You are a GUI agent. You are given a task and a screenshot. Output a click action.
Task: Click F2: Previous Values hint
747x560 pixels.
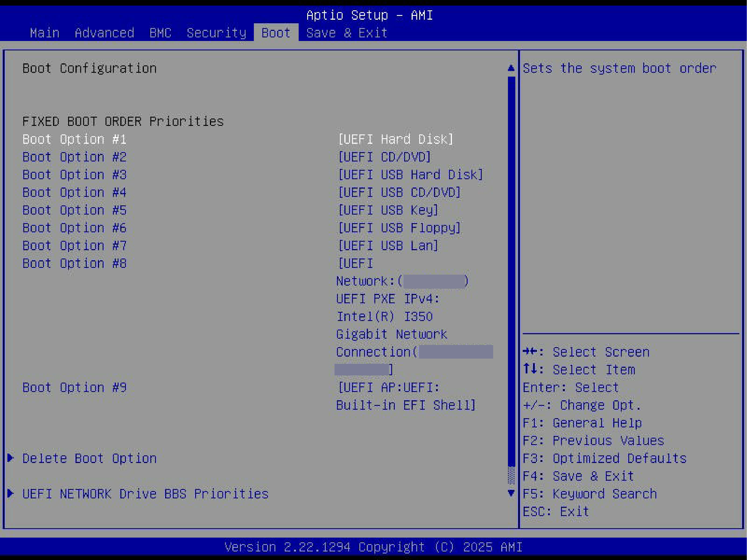pyautogui.click(x=593, y=441)
